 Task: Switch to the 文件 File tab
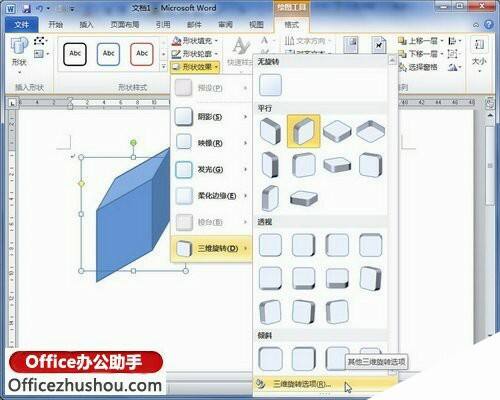click(x=22, y=25)
